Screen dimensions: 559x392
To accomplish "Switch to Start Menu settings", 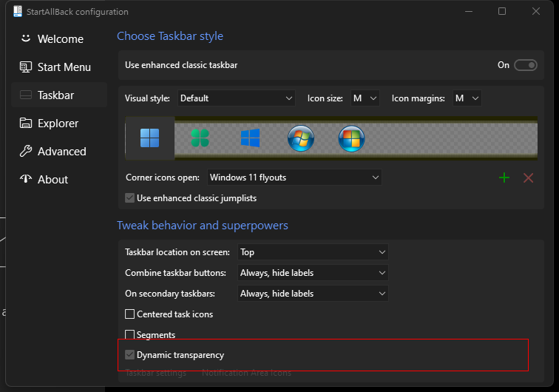I will 59,67.
